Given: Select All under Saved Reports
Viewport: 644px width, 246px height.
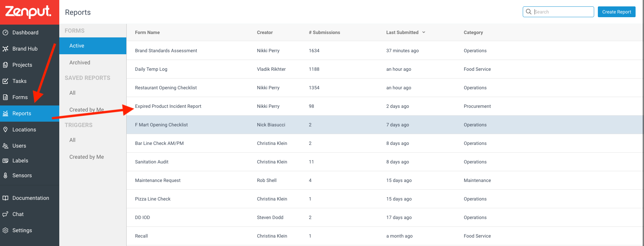Looking at the screenshot, I should point(93,93).
